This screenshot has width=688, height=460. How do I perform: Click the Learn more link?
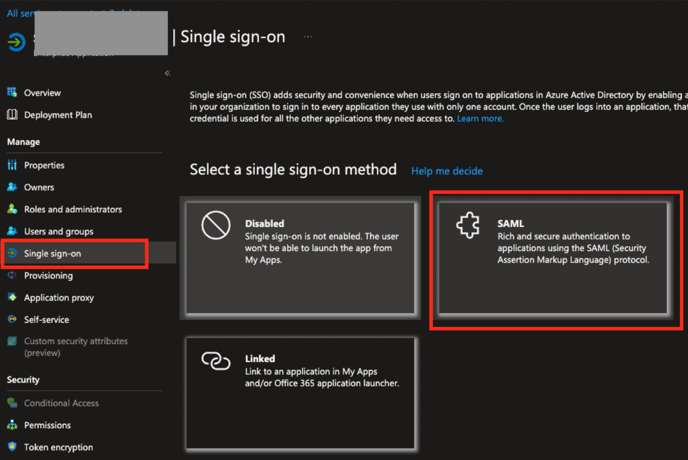(480, 118)
